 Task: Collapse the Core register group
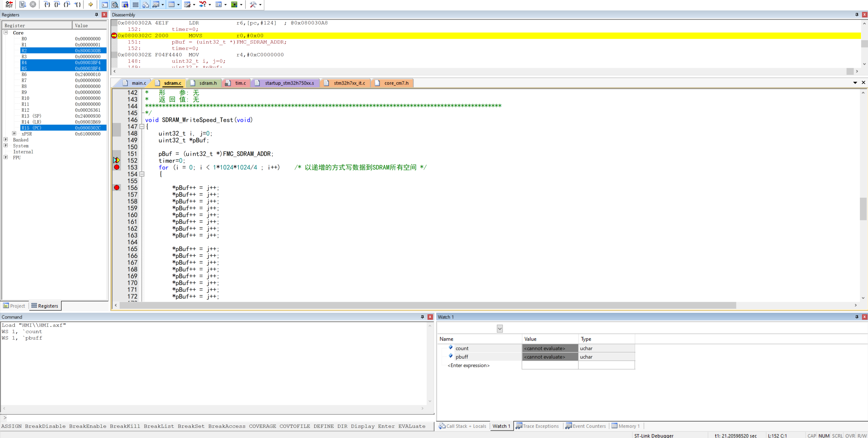coord(6,33)
